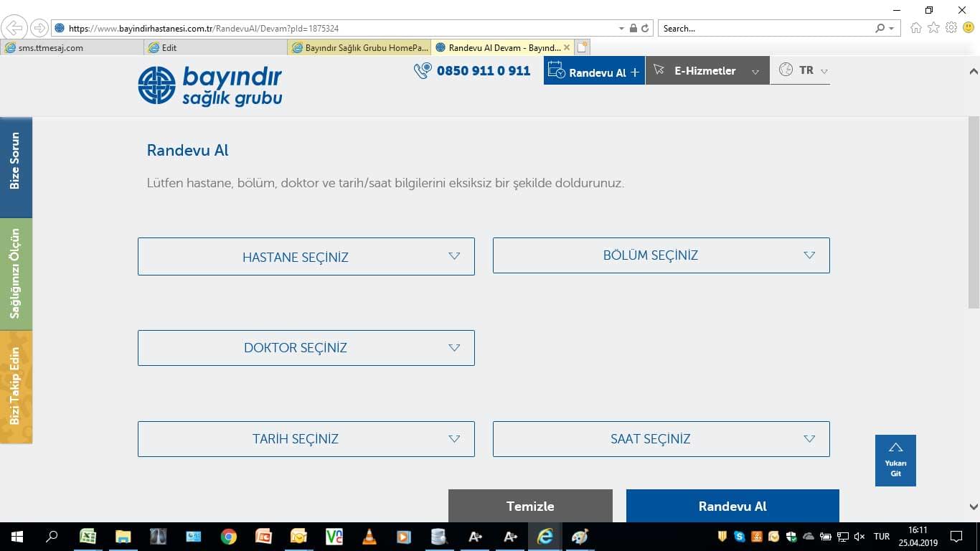Open the E-Hizmetler menu
980x551 pixels.
pos(707,71)
